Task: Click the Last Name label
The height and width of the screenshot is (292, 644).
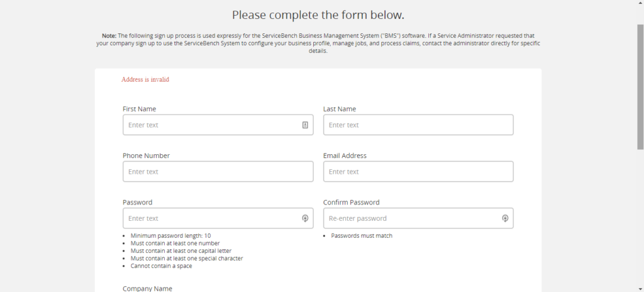Action: point(339,109)
